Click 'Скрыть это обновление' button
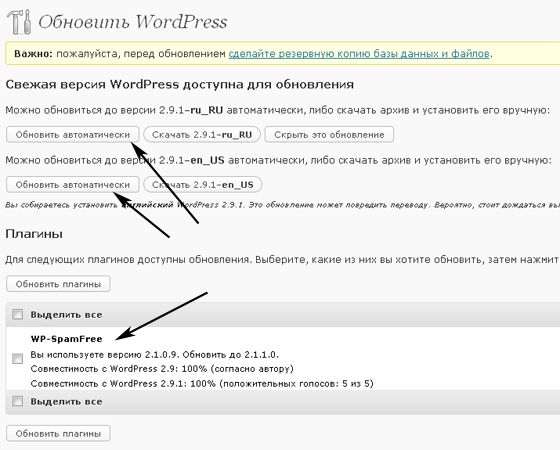The image size is (560, 450). click(x=329, y=135)
